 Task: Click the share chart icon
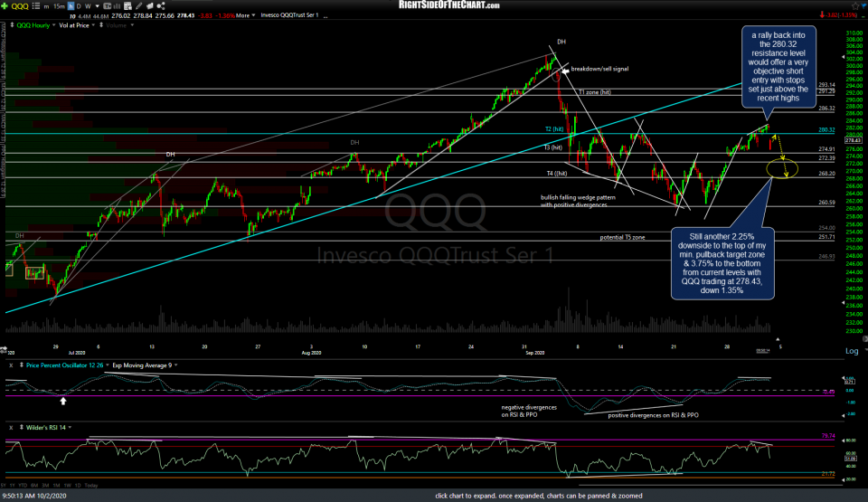(x=161, y=6)
